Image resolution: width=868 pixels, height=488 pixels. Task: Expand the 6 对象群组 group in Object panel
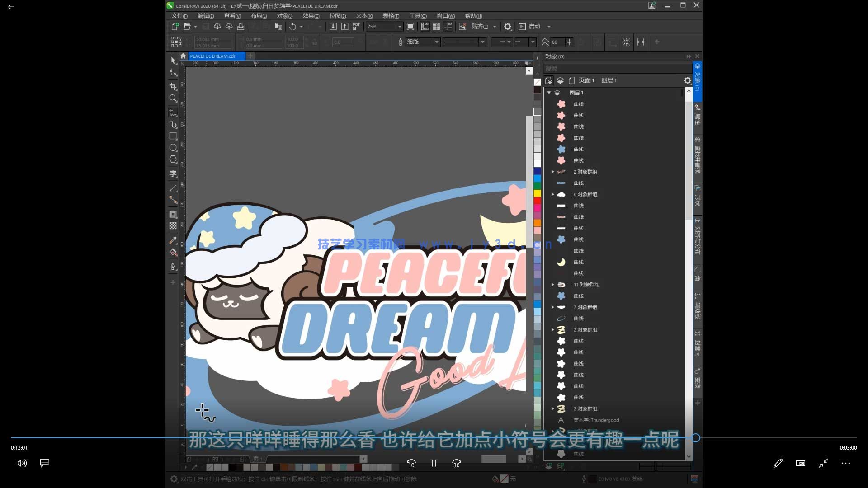pyautogui.click(x=552, y=194)
